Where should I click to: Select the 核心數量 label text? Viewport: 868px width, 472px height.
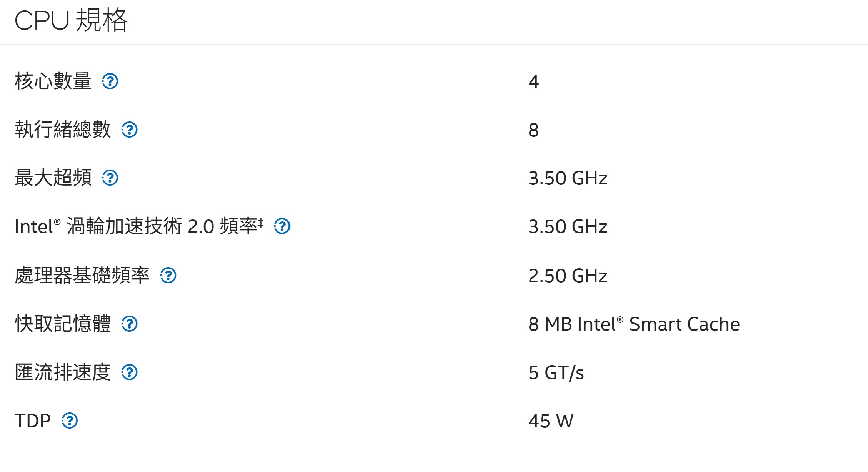coord(53,81)
